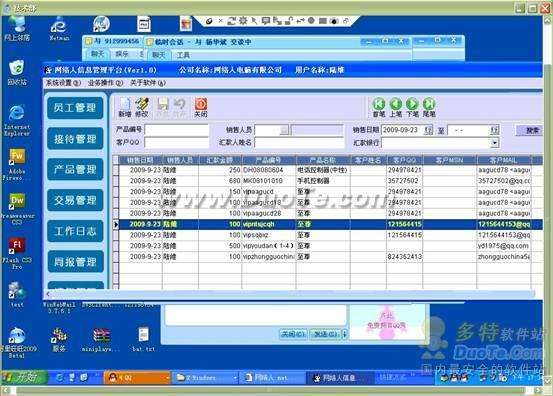This screenshot has height=396, width=553.
Task: Click the 新增 (add new) toolbar icon
Action: tap(125, 108)
